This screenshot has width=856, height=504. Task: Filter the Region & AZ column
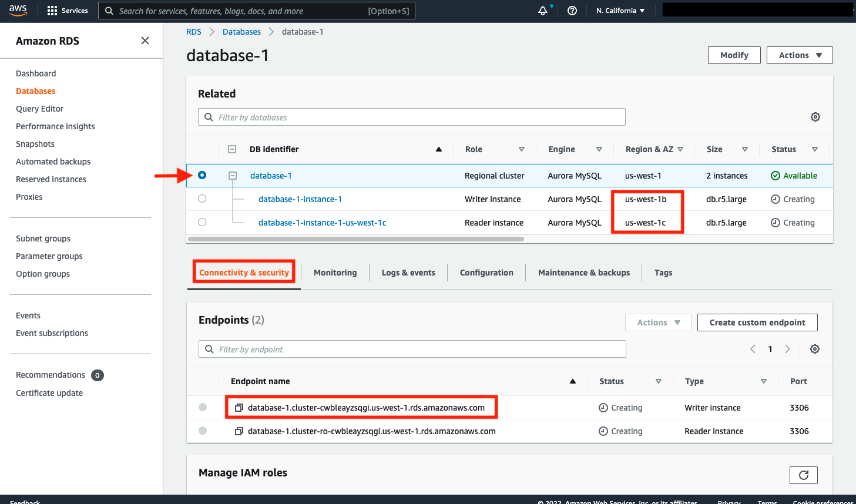680,149
